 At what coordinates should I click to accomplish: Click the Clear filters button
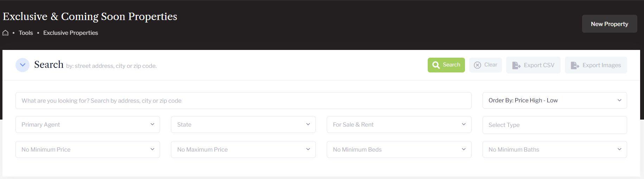point(485,65)
